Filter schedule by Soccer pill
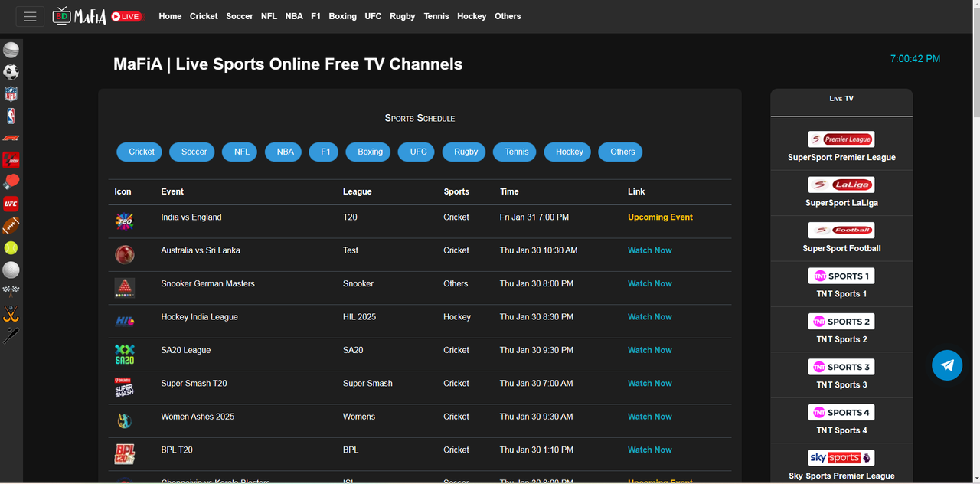 [x=194, y=152]
